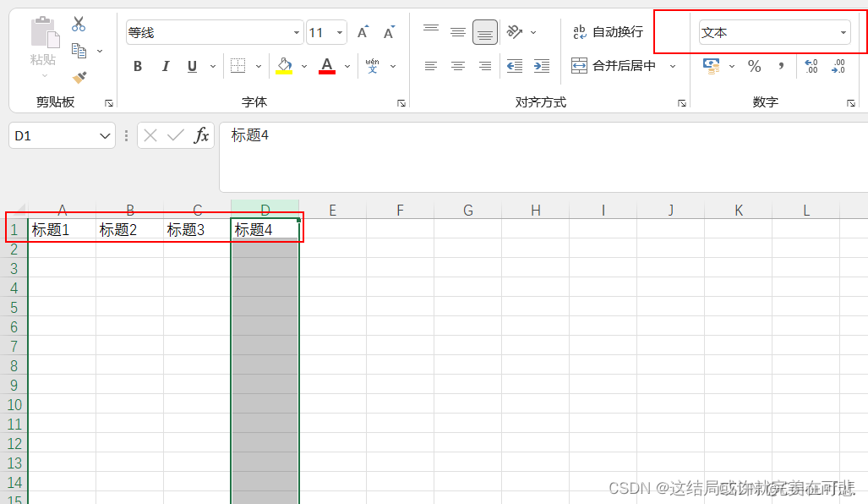This screenshot has height=504, width=868.
Task: Select the Format Painter brush icon
Action: pyautogui.click(x=79, y=78)
